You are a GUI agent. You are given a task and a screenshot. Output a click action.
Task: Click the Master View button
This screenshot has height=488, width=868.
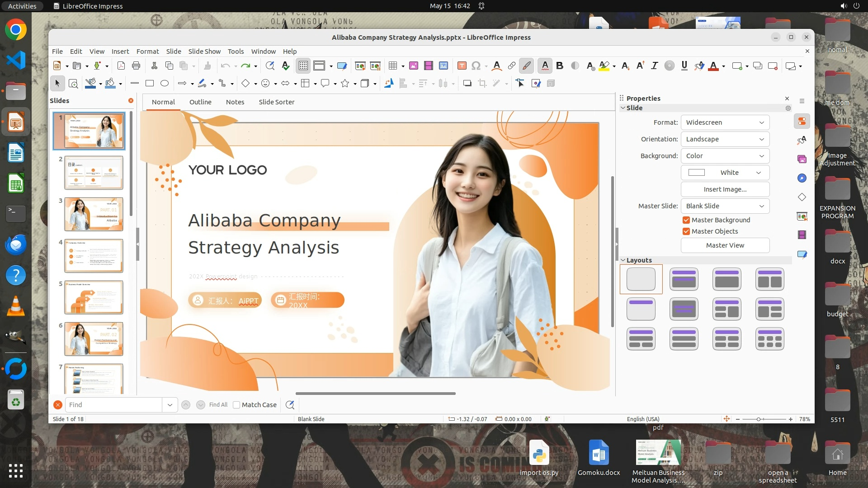tap(725, 245)
